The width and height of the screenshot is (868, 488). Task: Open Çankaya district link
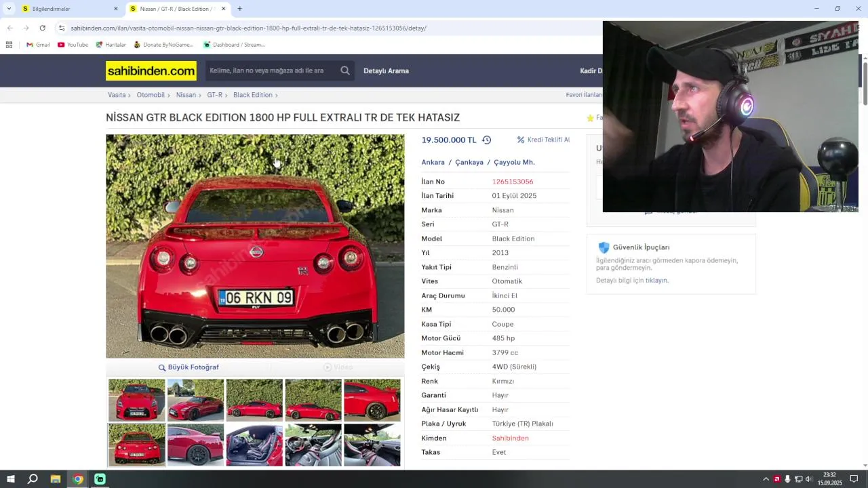[469, 163]
